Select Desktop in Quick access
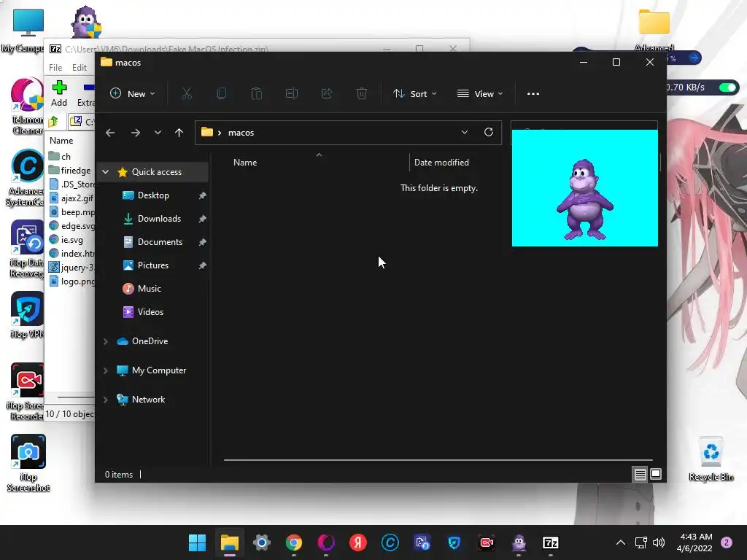 tap(153, 195)
